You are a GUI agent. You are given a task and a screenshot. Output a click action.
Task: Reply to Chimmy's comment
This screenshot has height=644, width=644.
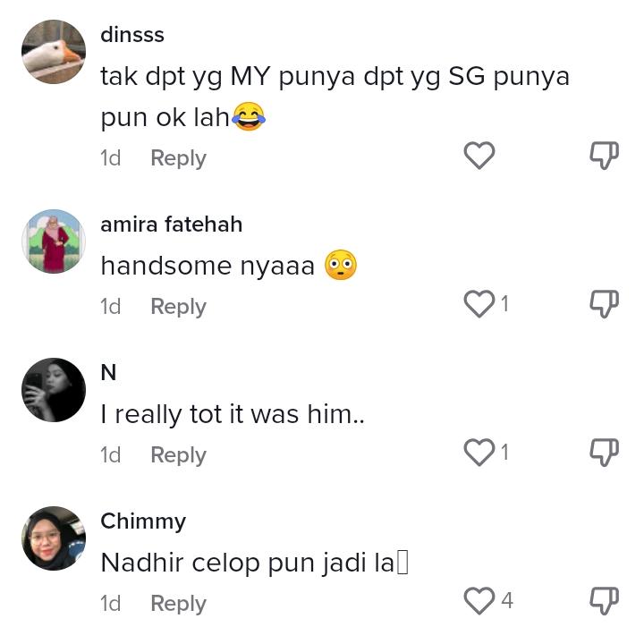[178, 604]
